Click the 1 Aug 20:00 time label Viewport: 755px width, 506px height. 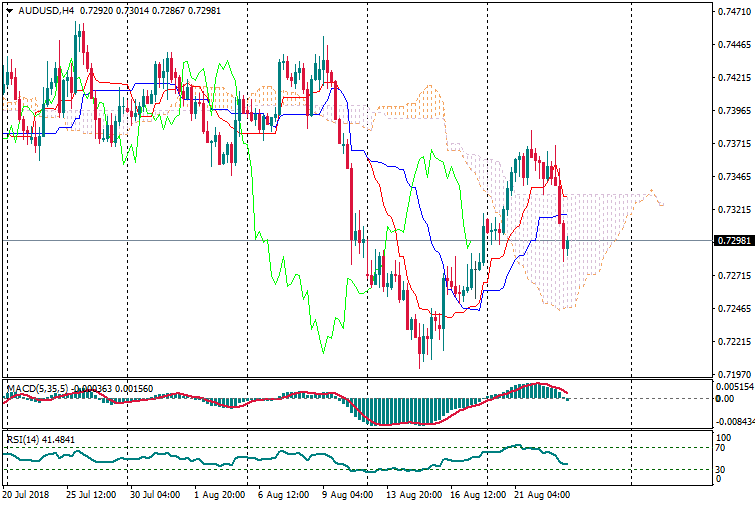pos(222,494)
